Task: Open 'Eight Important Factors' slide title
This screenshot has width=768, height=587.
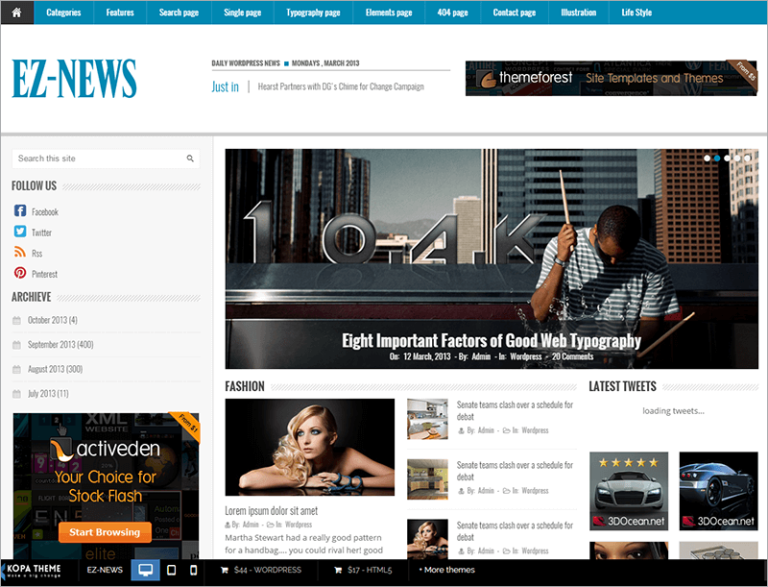Action: coord(491,341)
